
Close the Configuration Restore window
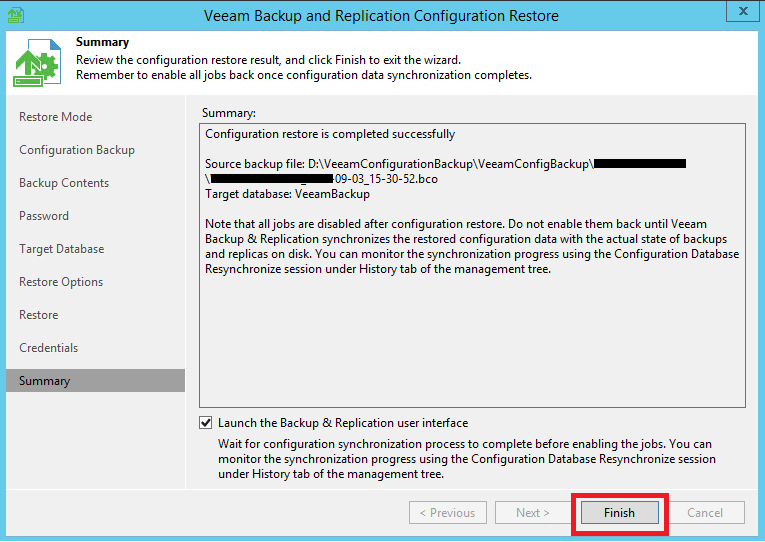(x=743, y=11)
